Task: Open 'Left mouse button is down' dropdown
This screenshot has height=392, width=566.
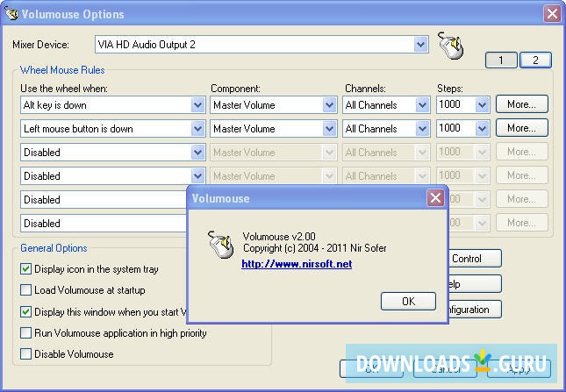Action: coord(197,129)
